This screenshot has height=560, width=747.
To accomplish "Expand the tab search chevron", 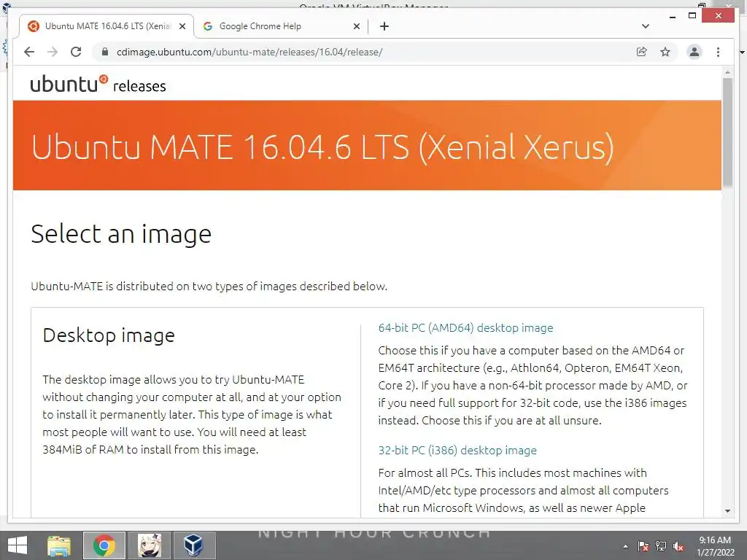I will (646, 26).
